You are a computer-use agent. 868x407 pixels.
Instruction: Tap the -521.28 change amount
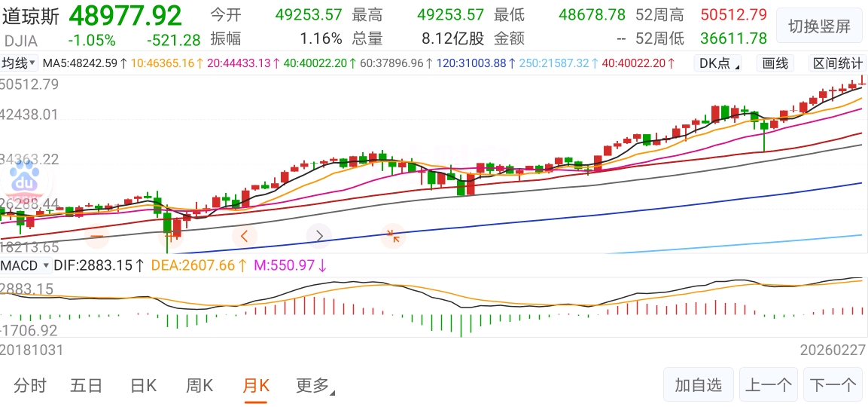(174, 41)
